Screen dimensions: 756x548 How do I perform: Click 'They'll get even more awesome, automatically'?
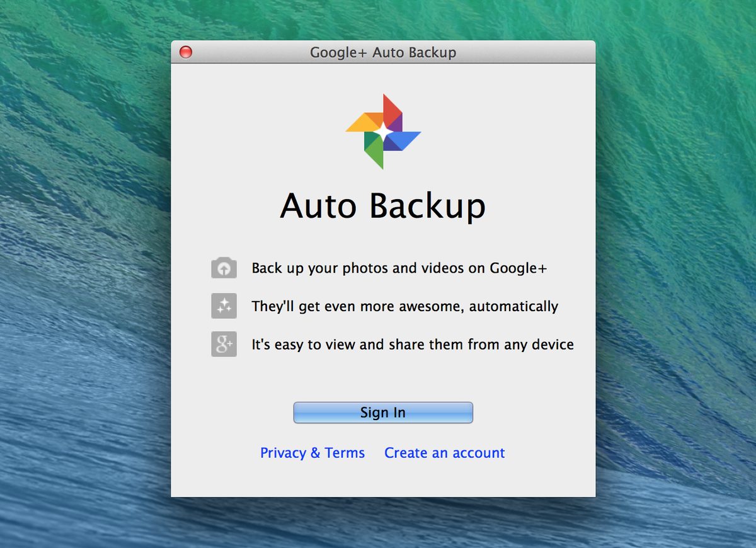(x=404, y=307)
